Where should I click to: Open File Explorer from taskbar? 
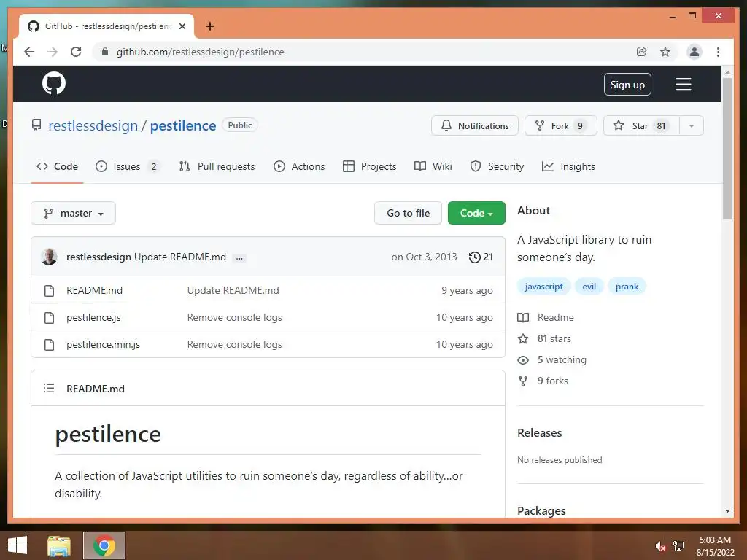pos(59,545)
